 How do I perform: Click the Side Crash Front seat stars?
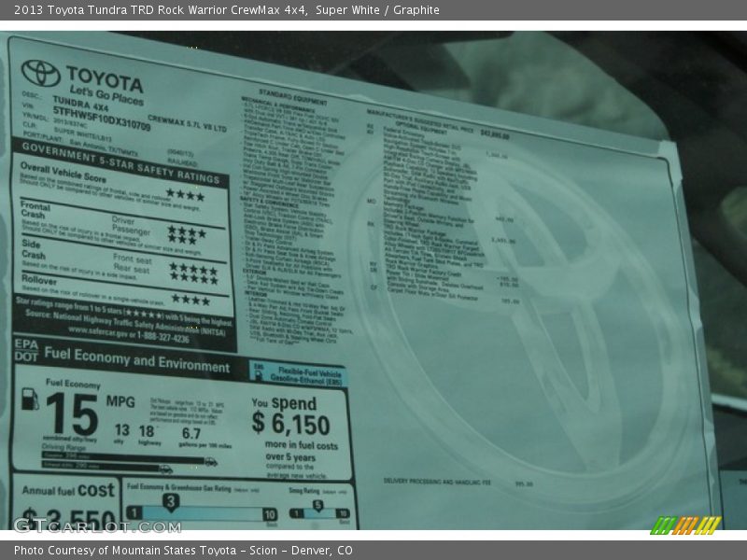pos(192,267)
